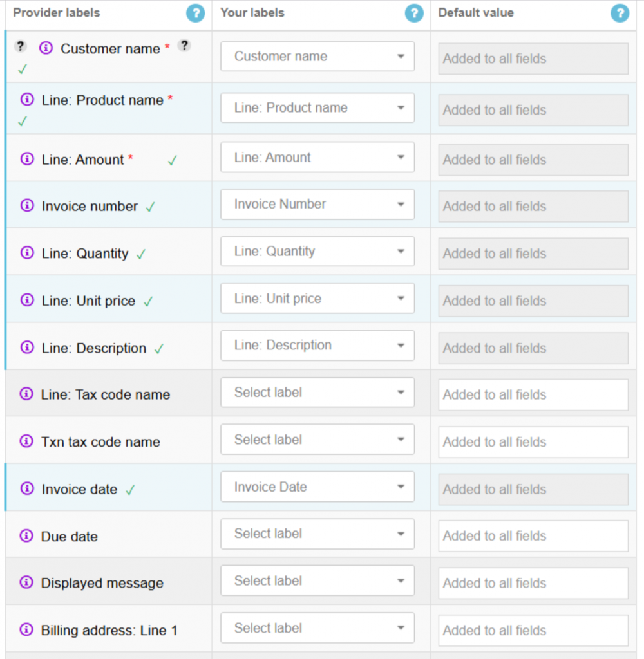Open the Invoice Date label dropdown
644x659 pixels.
point(317,487)
